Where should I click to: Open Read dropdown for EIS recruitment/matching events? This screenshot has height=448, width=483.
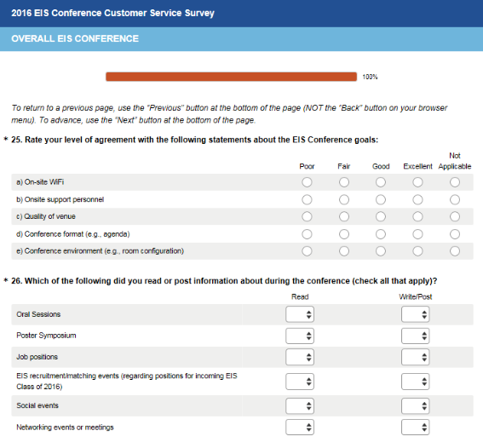(300, 382)
